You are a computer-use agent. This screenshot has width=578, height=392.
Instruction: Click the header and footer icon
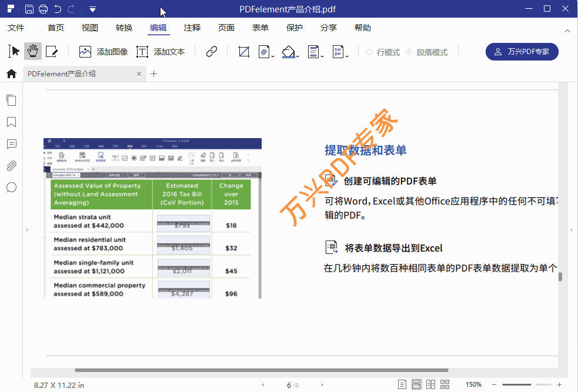[x=313, y=52]
